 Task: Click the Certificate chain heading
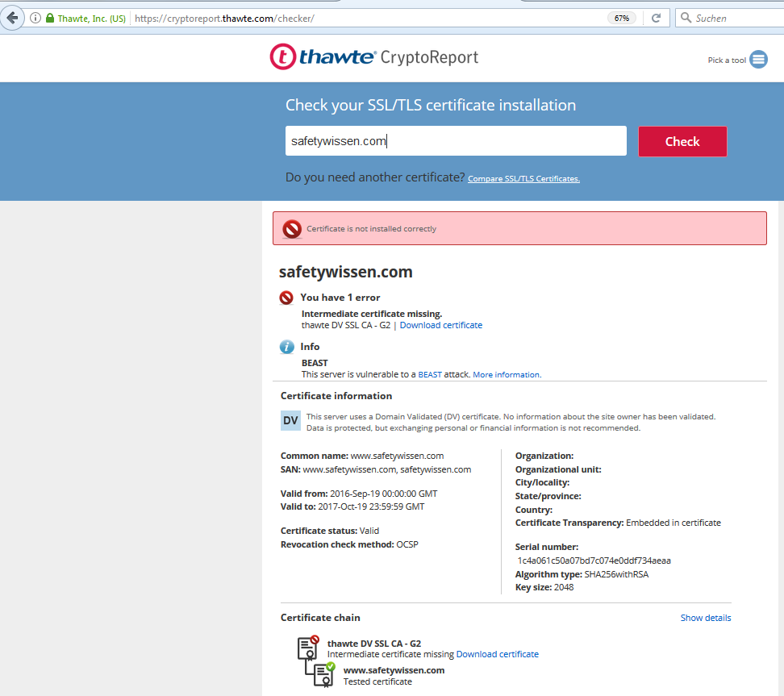coord(320,618)
